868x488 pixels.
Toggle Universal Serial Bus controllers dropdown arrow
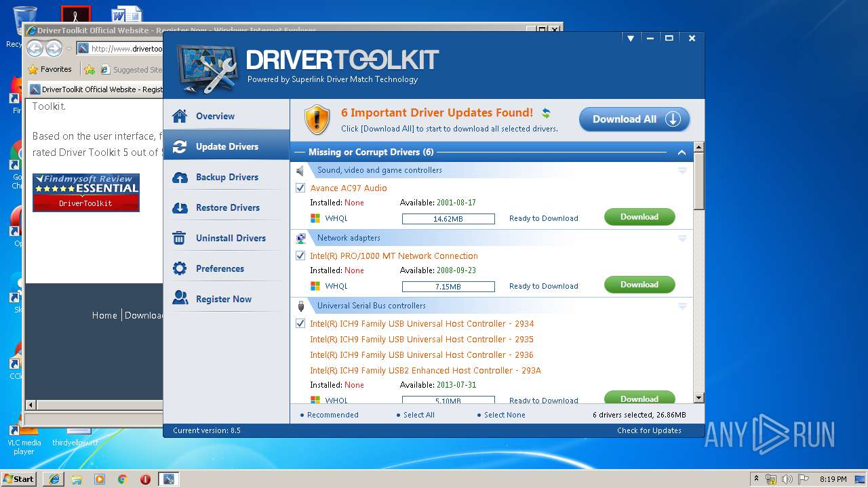[x=682, y=306]
